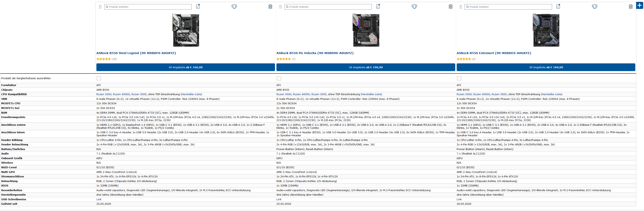Open USB-Schreibweise Link for Extreme4

(459, 199)
